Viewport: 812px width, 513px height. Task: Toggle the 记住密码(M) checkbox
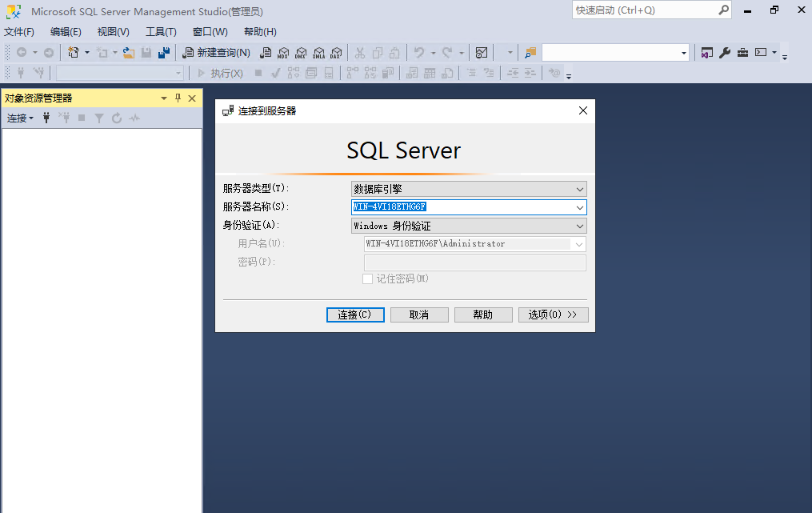coord(368,279)
